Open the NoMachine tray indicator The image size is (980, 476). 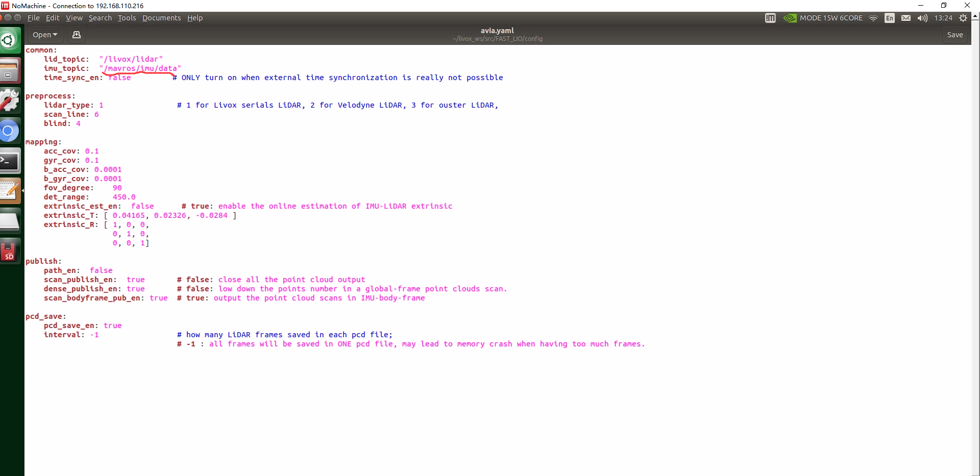pyautogui.click(x=770, y=18)
